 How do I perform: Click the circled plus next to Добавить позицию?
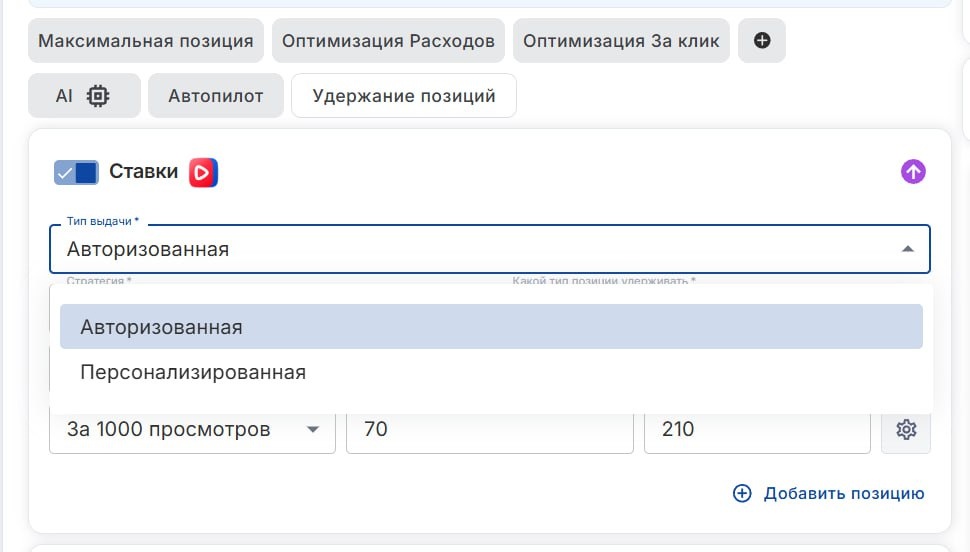(742, 493)
